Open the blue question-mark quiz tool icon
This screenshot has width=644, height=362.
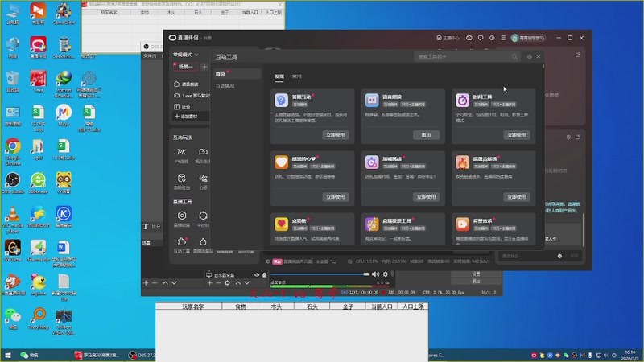[281, 100]
